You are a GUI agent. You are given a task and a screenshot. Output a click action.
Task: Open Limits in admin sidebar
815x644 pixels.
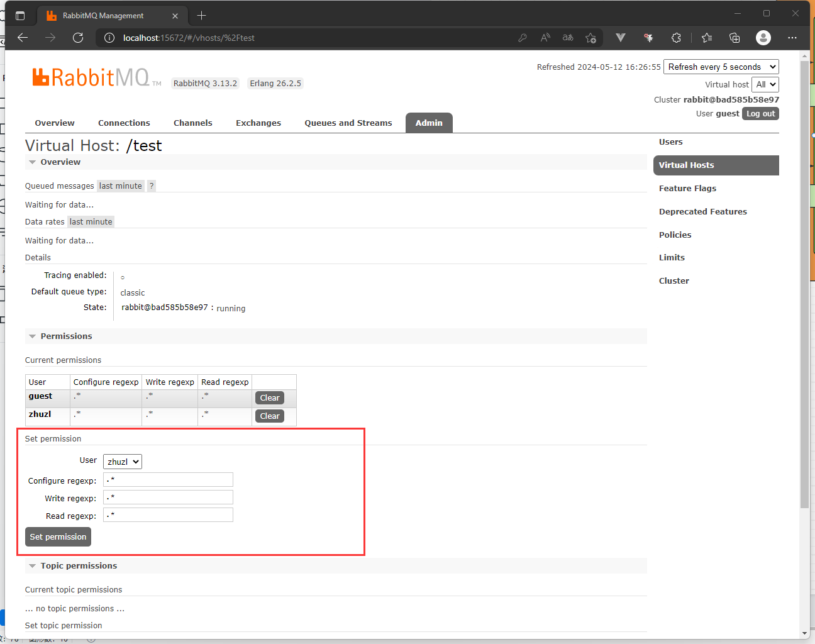(672, 257)
